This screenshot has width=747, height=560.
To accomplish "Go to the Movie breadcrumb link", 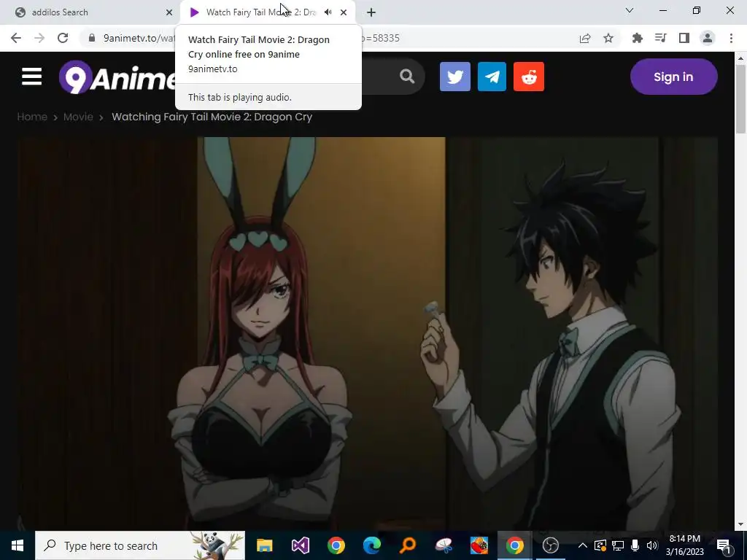I will [x=78, y=117].
